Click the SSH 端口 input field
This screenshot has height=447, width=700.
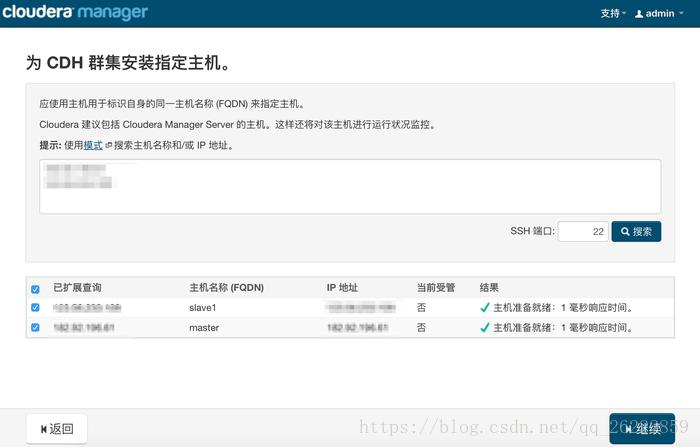583,231
